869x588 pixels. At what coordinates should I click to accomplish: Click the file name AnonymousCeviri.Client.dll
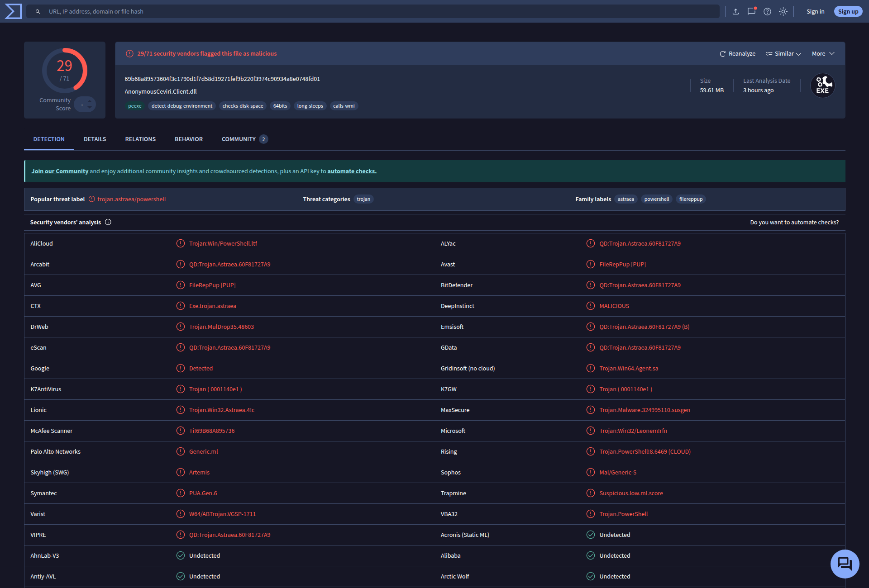[161, 92]
